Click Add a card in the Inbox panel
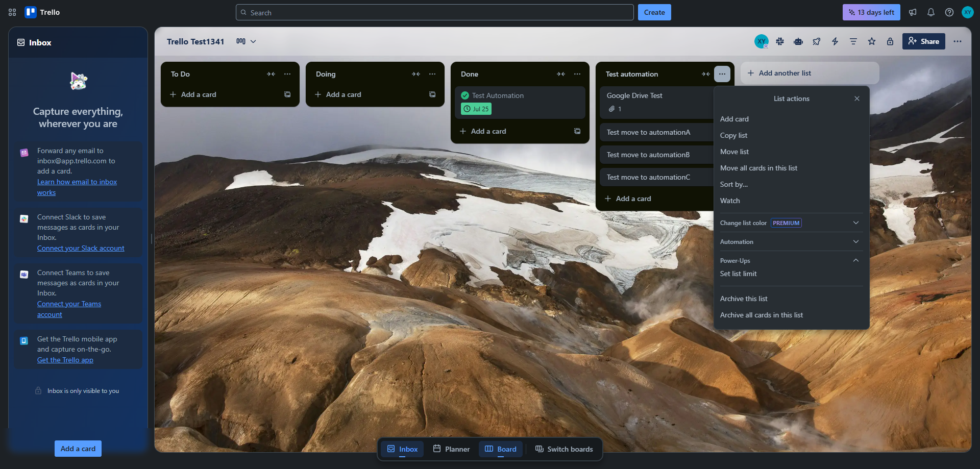This screenshot has height=469, width=980. point(78,449)
